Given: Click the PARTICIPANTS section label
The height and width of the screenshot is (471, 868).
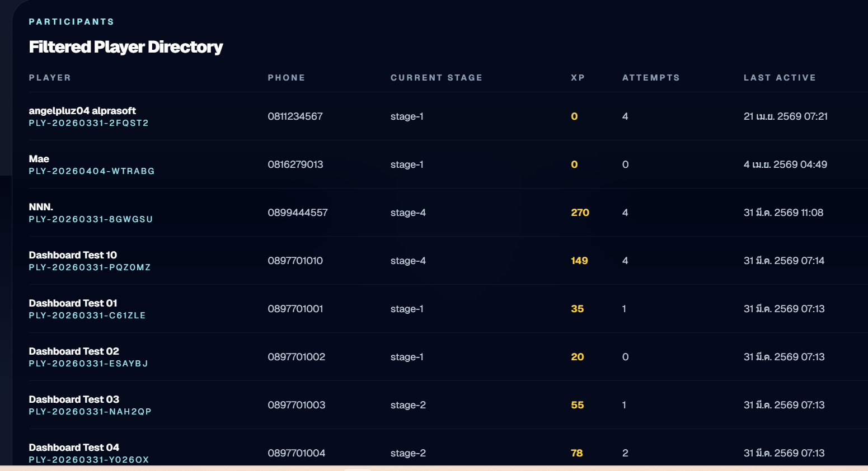Looking at the screenshot, I should pyautogui.click(x=72, y=22).
